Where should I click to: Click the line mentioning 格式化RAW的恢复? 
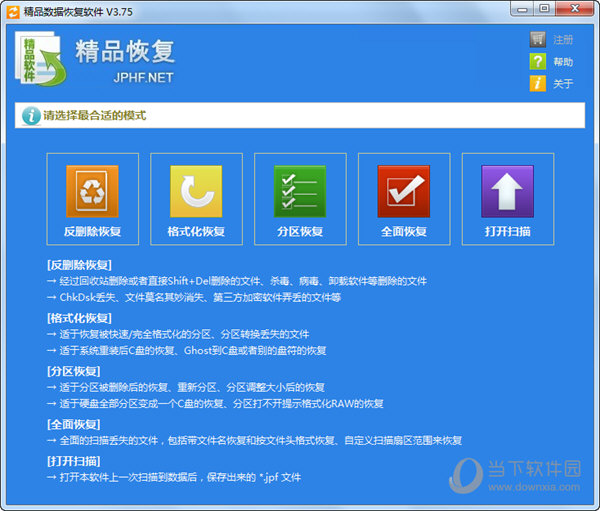[x=215, y=403]
